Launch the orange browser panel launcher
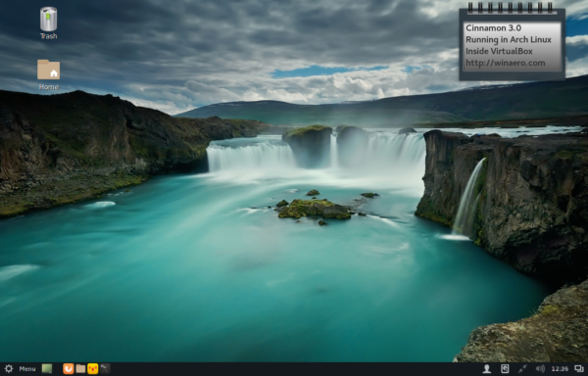The height and width of the screenshot is (376, 588). (x=68, y=369)
